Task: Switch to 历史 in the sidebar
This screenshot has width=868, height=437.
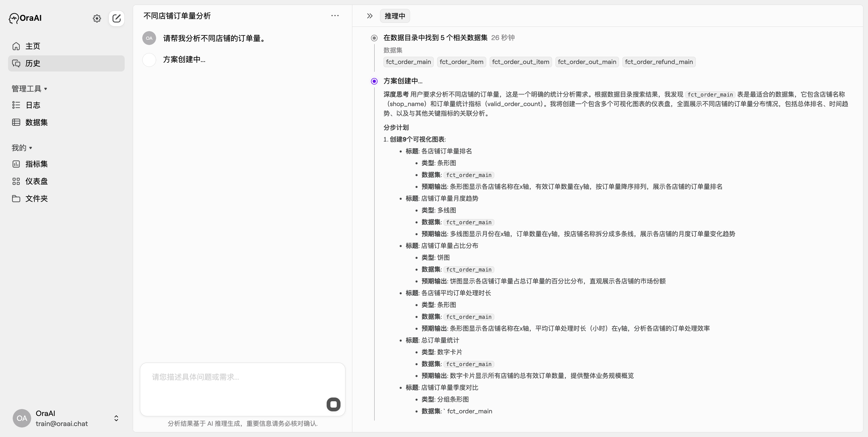Action: pos(32,63)
